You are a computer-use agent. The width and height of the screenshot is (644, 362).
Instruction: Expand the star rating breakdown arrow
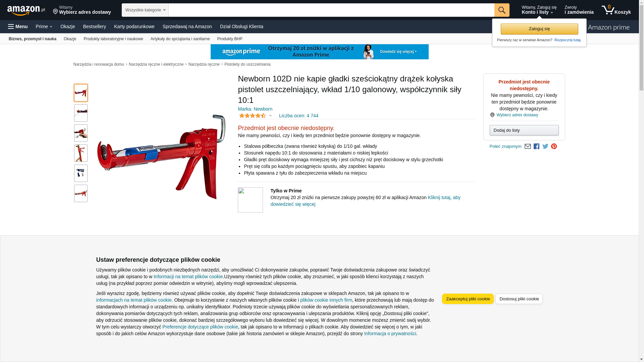(x=270, y=116)
